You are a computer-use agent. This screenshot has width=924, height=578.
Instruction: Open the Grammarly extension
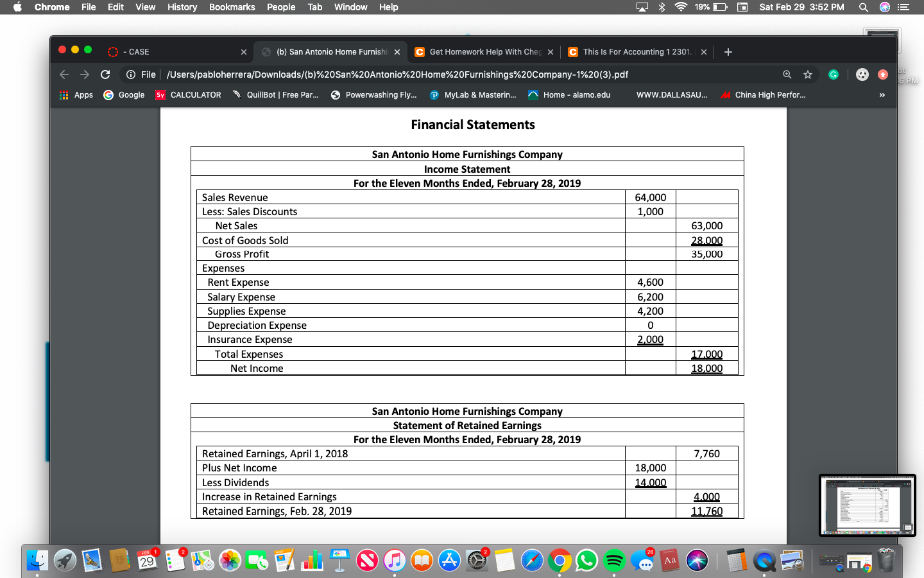[833, 74]
